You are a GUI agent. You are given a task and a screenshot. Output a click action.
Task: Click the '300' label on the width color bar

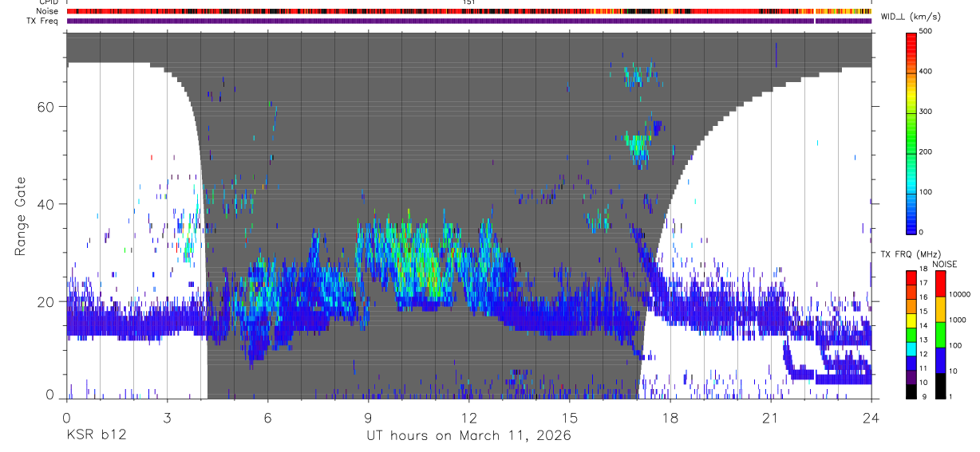click(927, 112)
